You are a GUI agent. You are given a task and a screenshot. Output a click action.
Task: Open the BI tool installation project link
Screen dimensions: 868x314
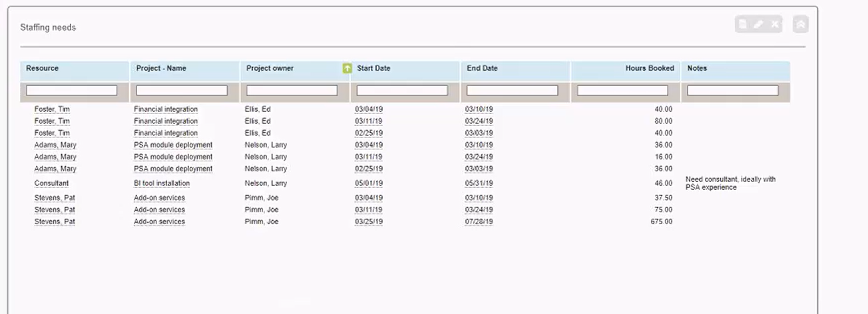coord(162,183)
